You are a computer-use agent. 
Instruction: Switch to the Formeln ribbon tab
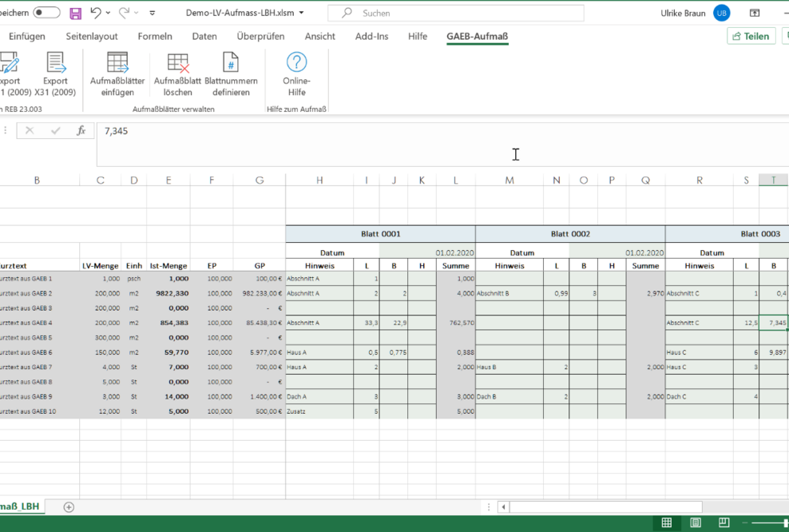click(155, 36)
